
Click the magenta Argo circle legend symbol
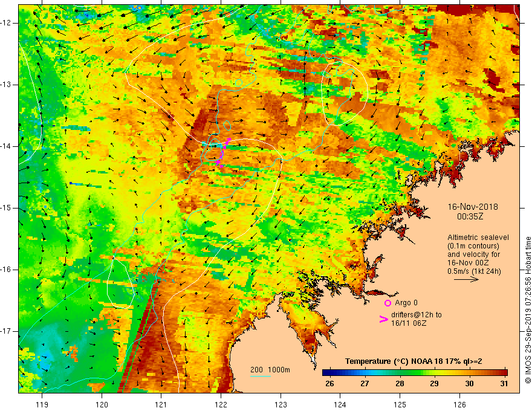(x=388, y=303)
